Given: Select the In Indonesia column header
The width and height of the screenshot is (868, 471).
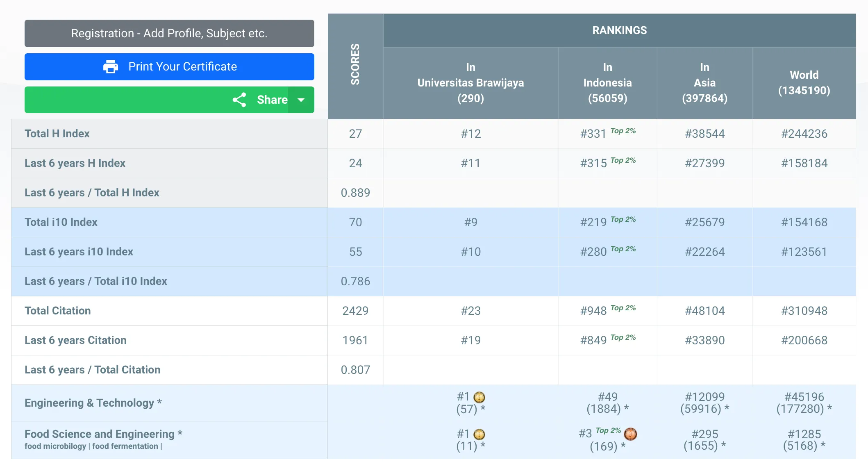Looking at the screenshot, I should tap(607, 83).
